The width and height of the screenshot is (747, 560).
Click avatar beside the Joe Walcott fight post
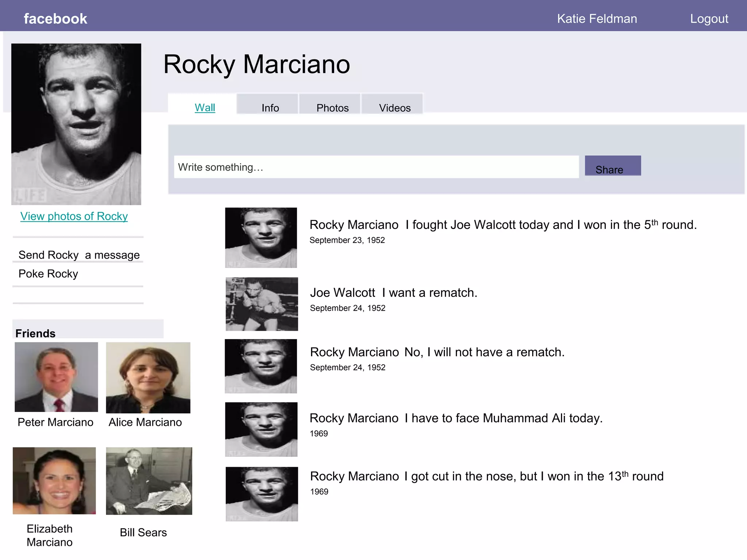261,237
